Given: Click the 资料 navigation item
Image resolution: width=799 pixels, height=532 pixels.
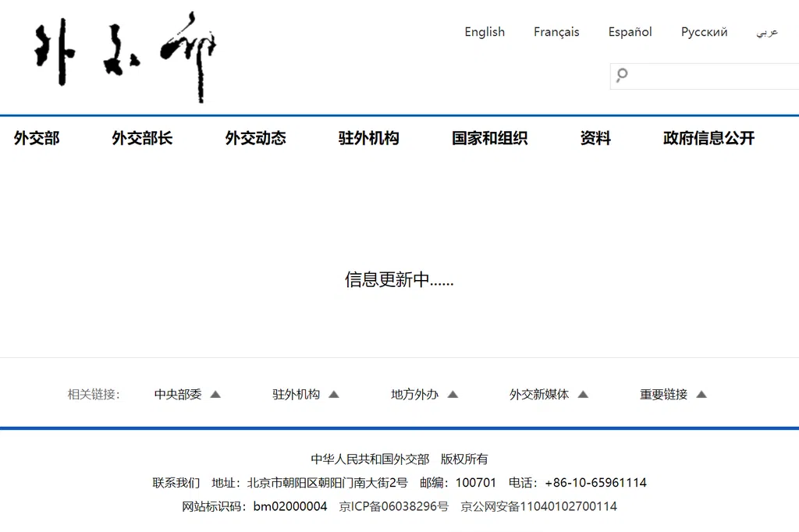Looking at the screenshot, I should coord(595,138).
